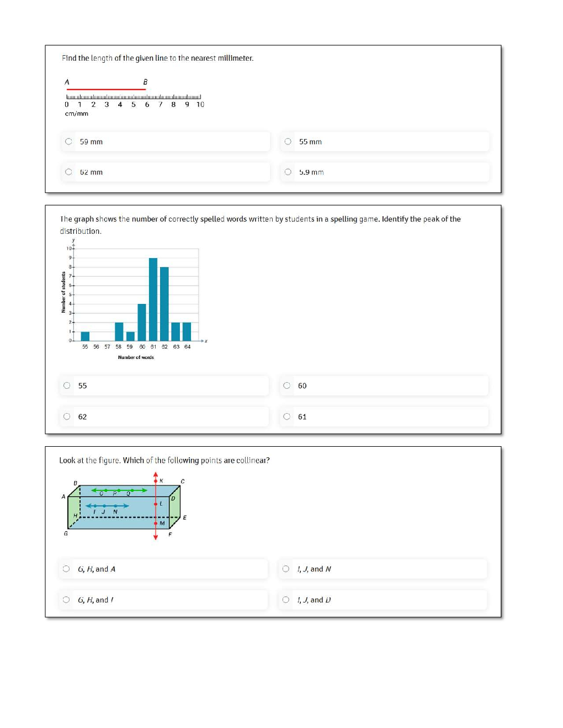Select the "I, J, and N" option

point(285,569)
